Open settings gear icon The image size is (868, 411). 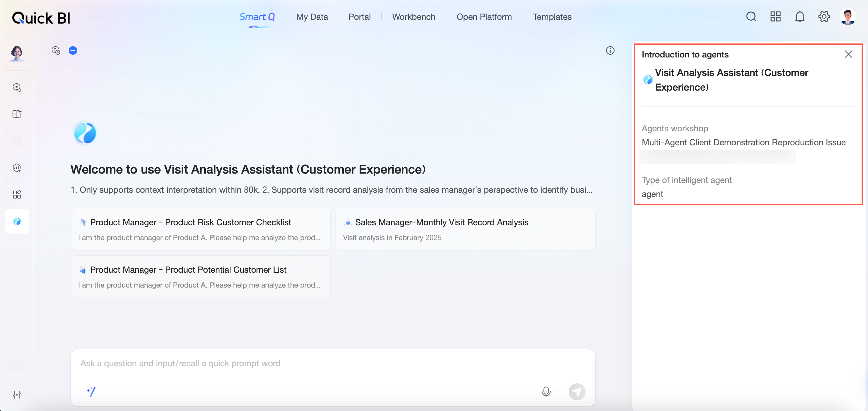click(x=824, y=16)
